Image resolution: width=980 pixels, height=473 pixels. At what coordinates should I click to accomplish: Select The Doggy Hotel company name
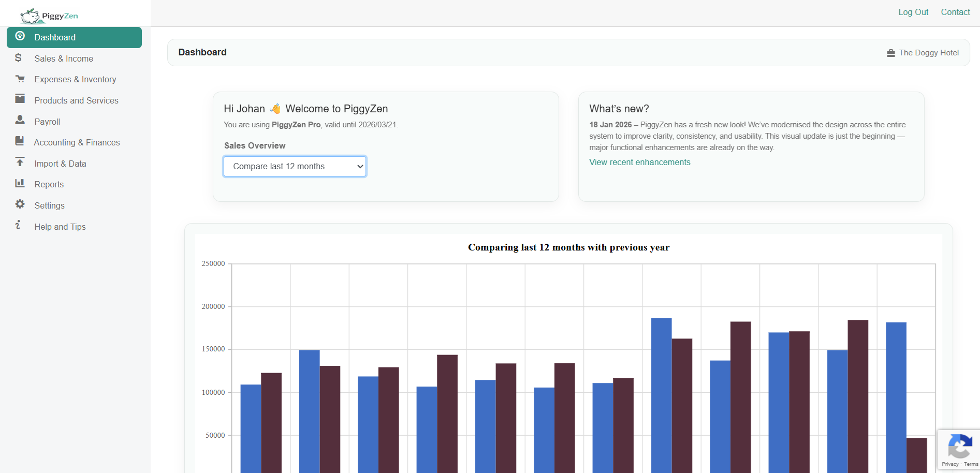click(x=929, y=53)
